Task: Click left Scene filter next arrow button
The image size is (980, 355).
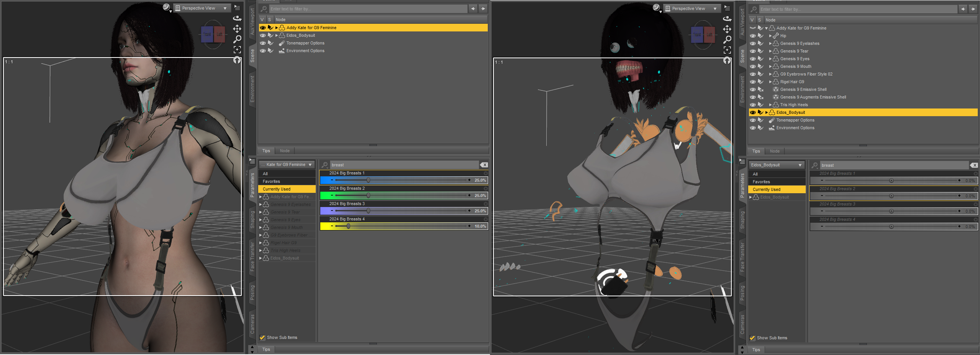Action: point(483,8)
